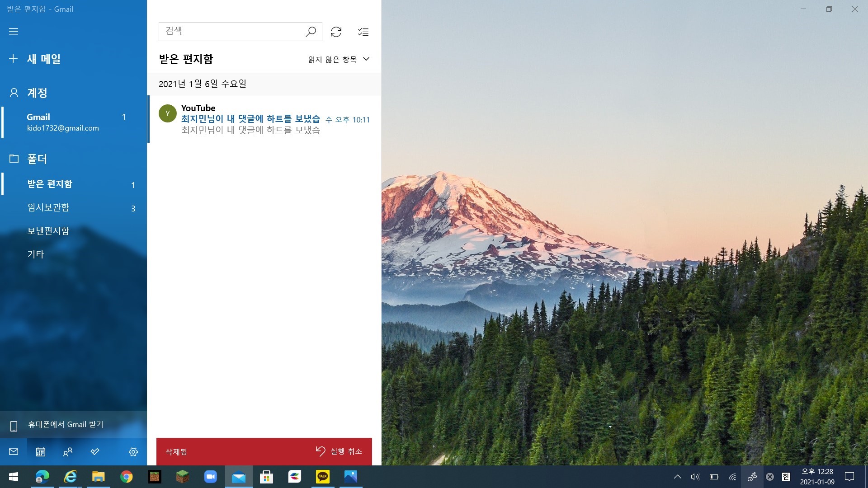
Task: Switch to Calendar app icon
Action: [x=41, y=451]
